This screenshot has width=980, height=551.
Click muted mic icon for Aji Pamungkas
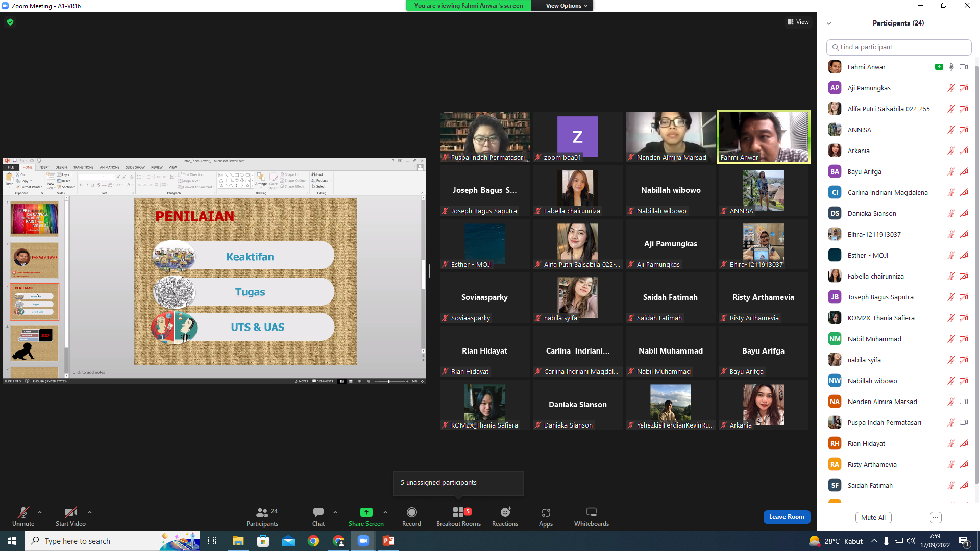951,88
